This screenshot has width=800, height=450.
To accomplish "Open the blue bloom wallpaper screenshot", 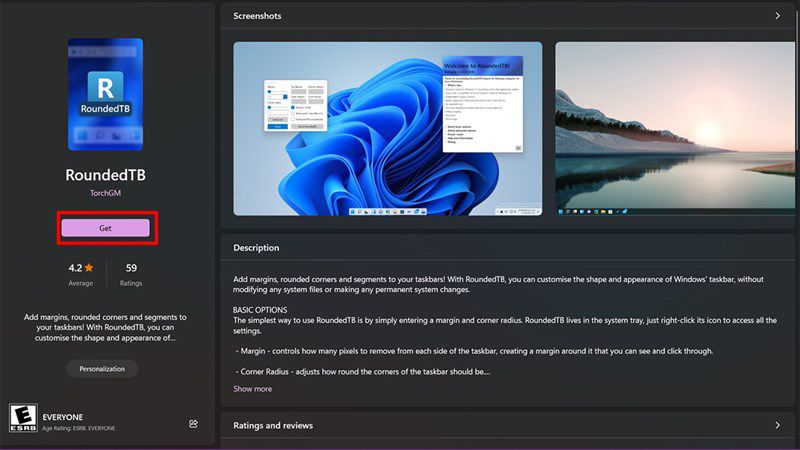I will click(388, 129).
